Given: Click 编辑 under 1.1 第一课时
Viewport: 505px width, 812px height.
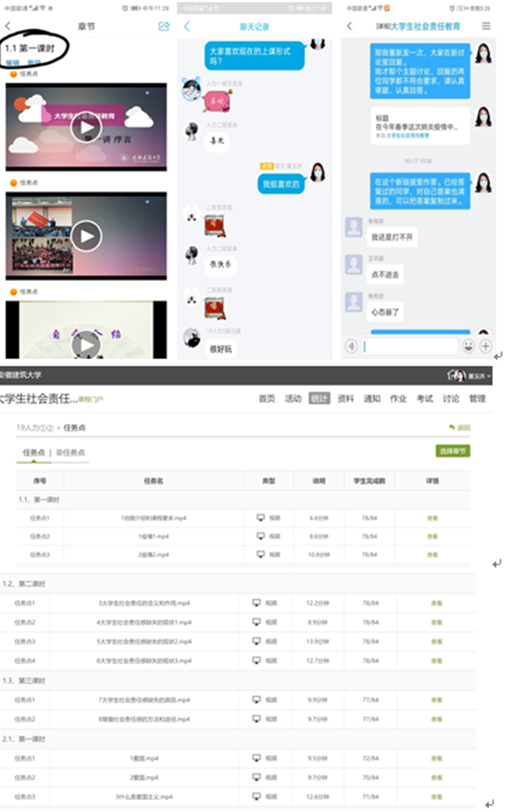Looking at the screenshot, I should [x=12, y=63].
